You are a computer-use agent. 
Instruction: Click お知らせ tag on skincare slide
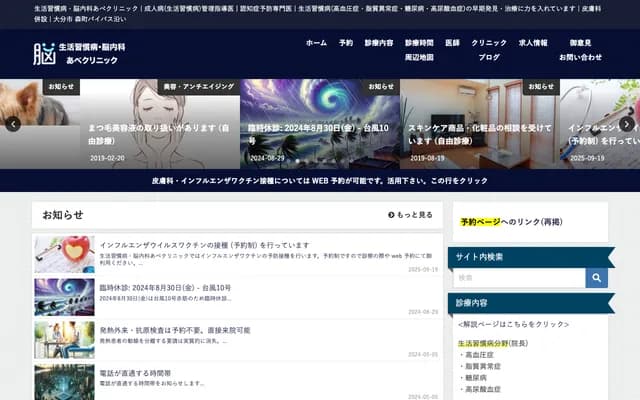541,87
